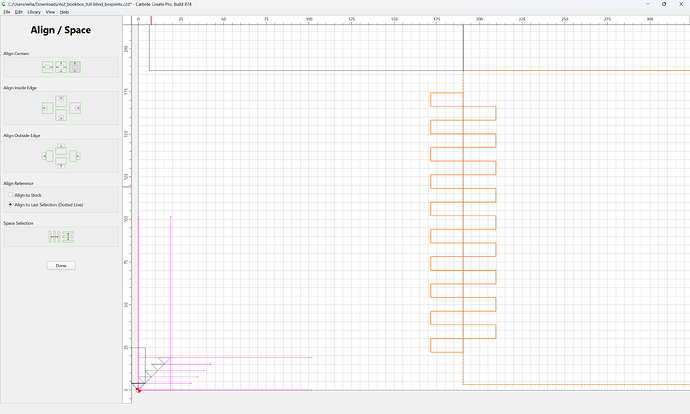690x414 pixels.
Task: Select the topmost orange box-joint rectangle
Action: 447,99
